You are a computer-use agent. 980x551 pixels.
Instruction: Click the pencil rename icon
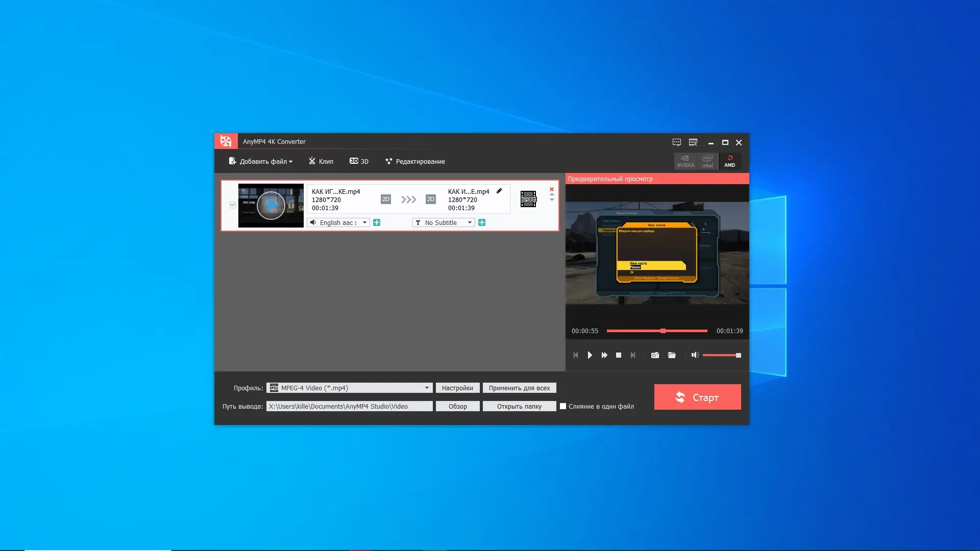[x=499, y=191]
